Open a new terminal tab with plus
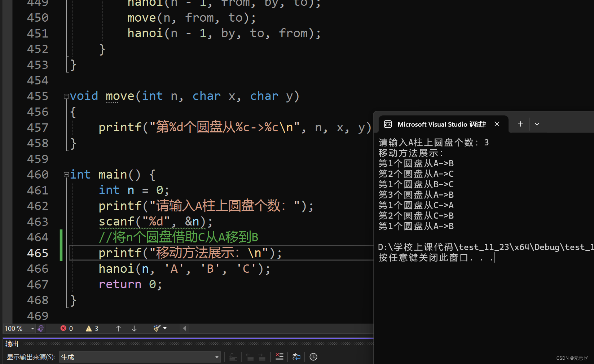 (520, 124)
